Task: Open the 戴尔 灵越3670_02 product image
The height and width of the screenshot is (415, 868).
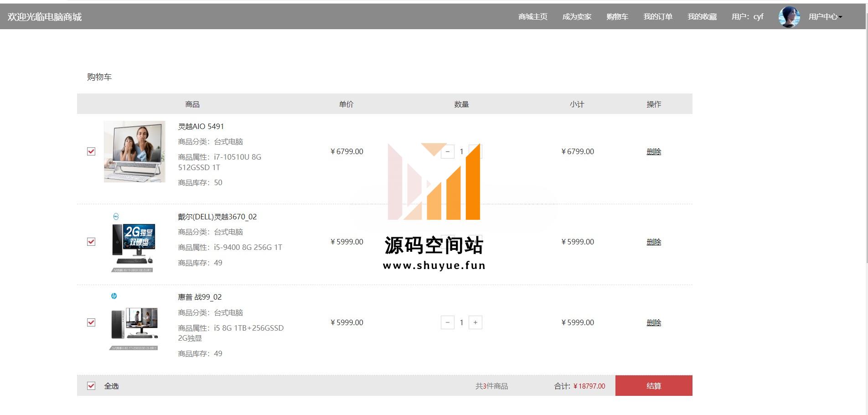Action: (134, 242)
